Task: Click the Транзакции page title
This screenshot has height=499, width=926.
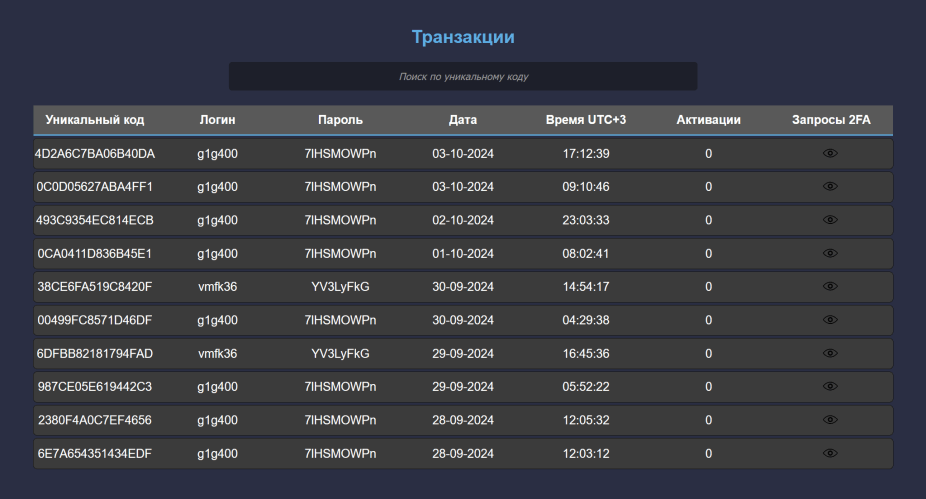Action: [463, 37]
